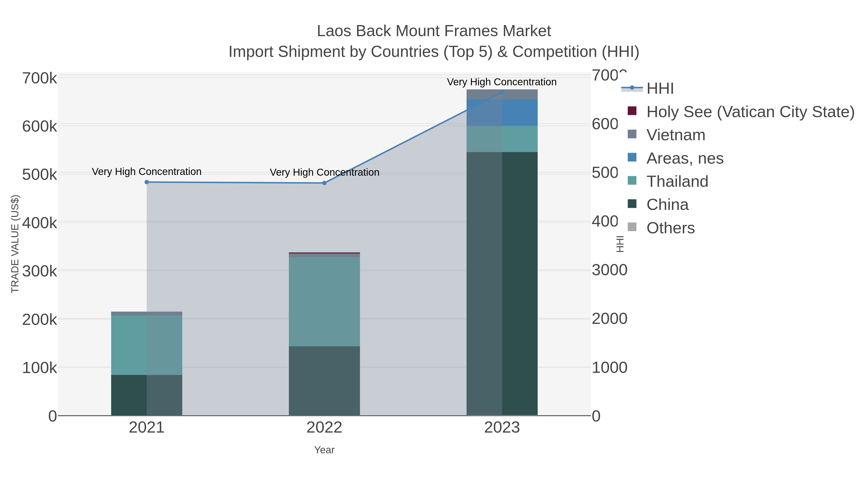
Task: Click the Vietnam bar segment for 2021
Action: point(147,314)
